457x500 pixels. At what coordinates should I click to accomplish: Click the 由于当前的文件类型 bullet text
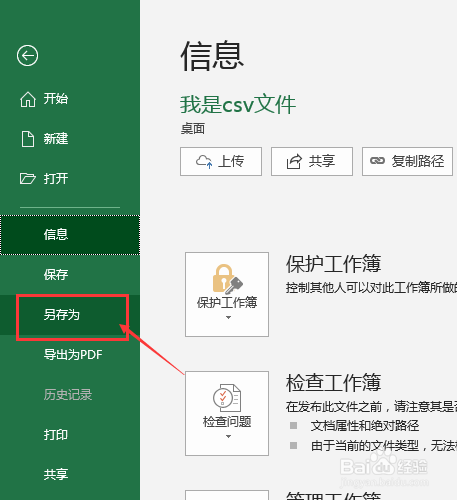[x=384, y=446]
